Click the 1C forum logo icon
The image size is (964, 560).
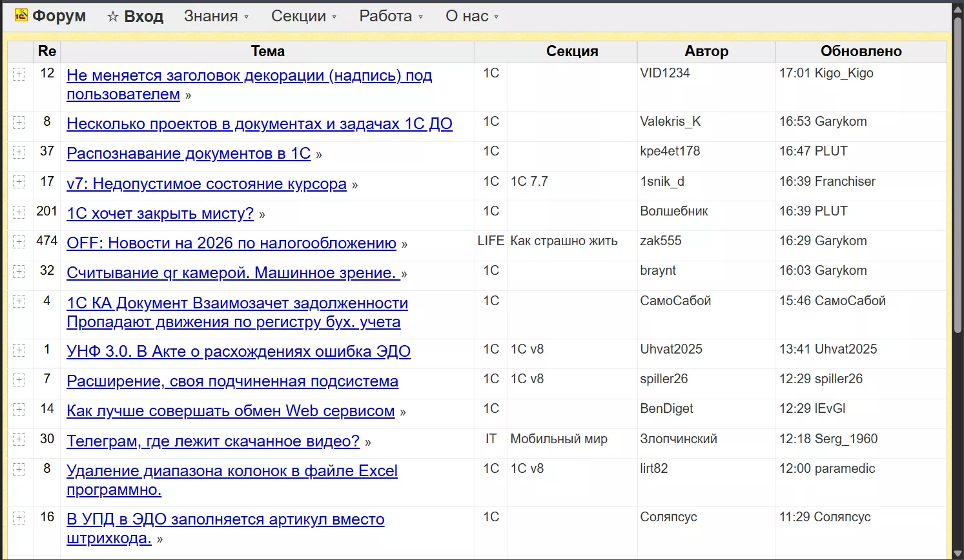(21, 15)
